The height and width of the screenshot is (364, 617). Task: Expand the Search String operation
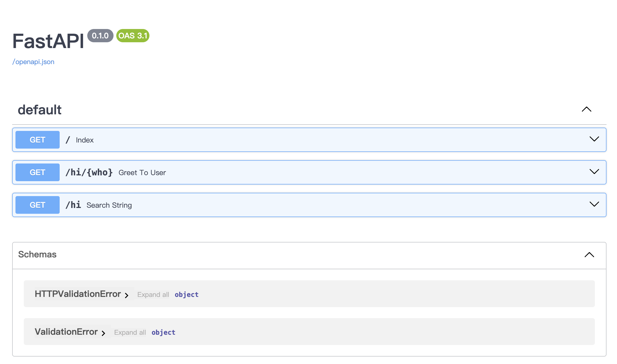[594, 204]
